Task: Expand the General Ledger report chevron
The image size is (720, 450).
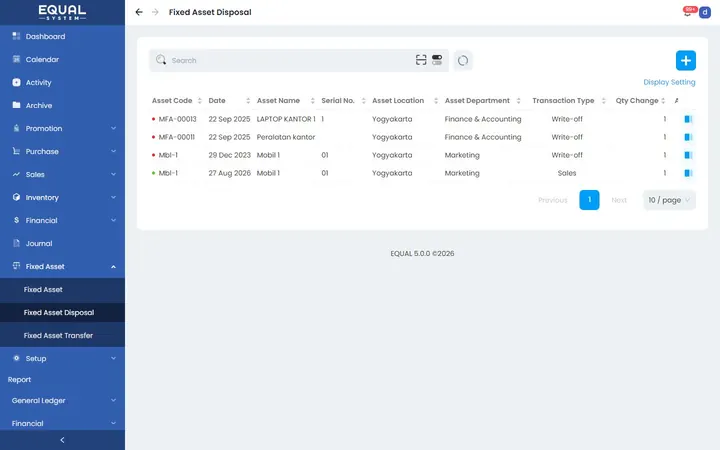Action: pyautogui.click(x=113, y=400)
